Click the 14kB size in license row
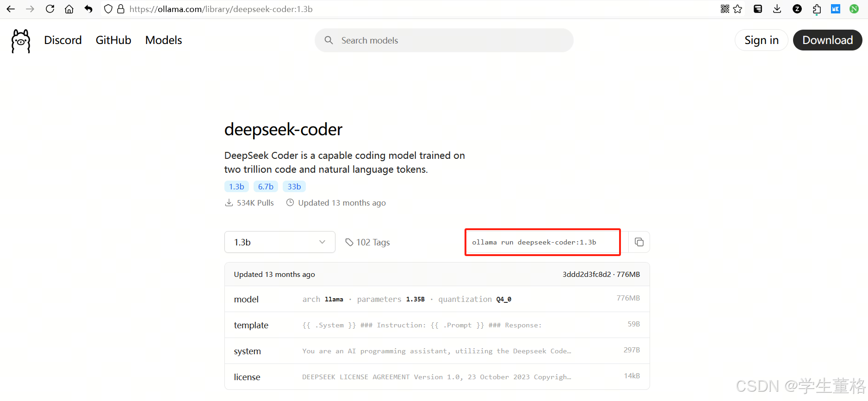Image resolution: width=868 pixels, height=401 pixels. click(632, 376)
